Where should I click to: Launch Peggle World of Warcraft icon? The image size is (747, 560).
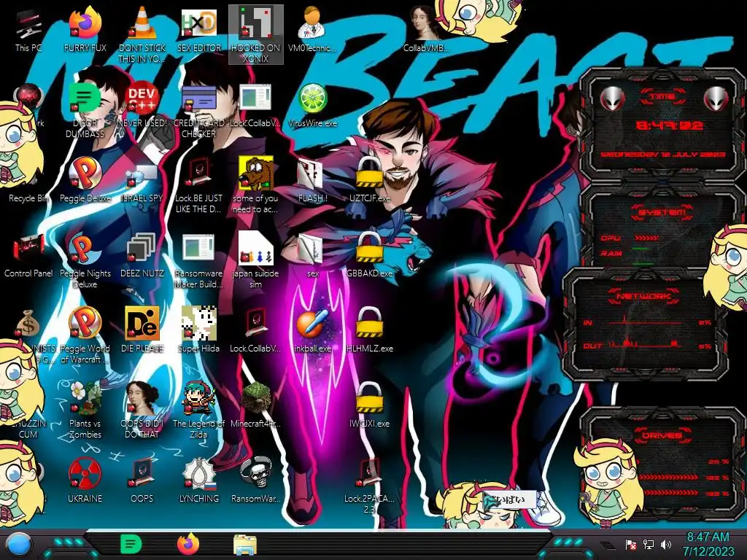pos(85,335)
